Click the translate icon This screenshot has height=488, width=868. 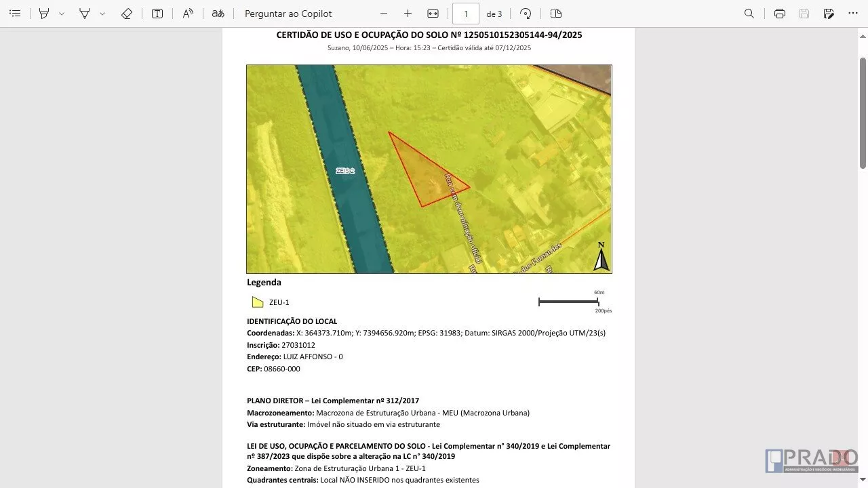218,14
